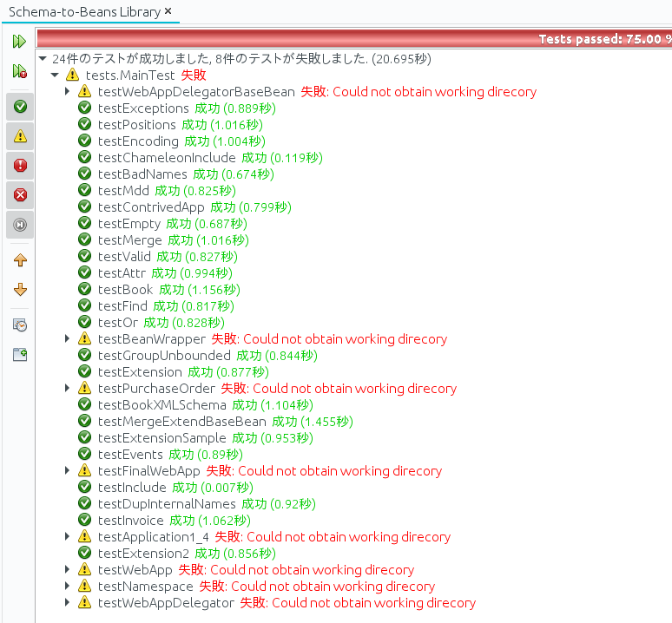The image size is (672, 623).
Task: Select the testValid result row
Action: [x=158, y=257]
